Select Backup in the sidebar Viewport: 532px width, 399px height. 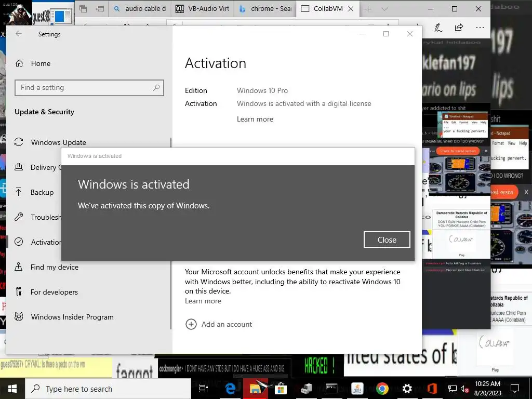tap(42, 192)
